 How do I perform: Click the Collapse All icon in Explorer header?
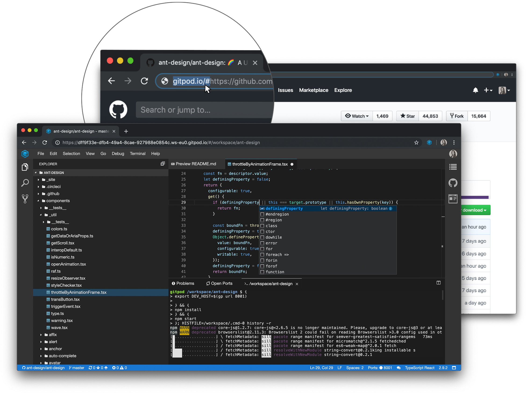163,164
